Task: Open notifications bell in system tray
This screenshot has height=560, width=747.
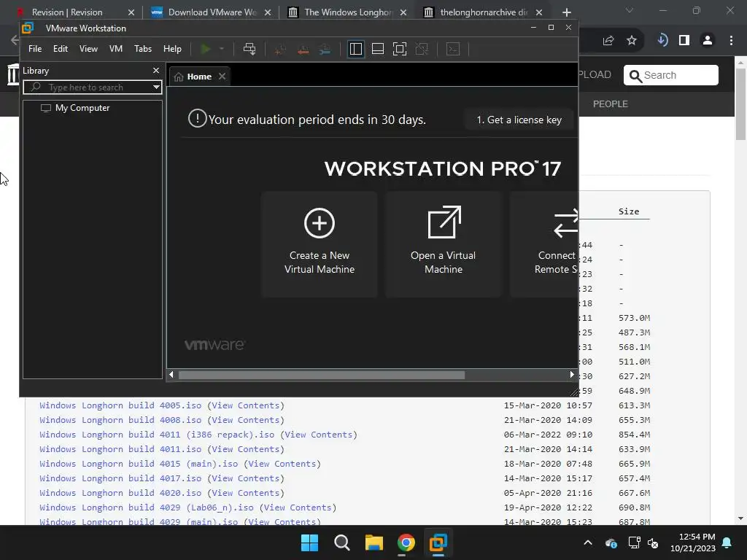Action: (727, 542)
